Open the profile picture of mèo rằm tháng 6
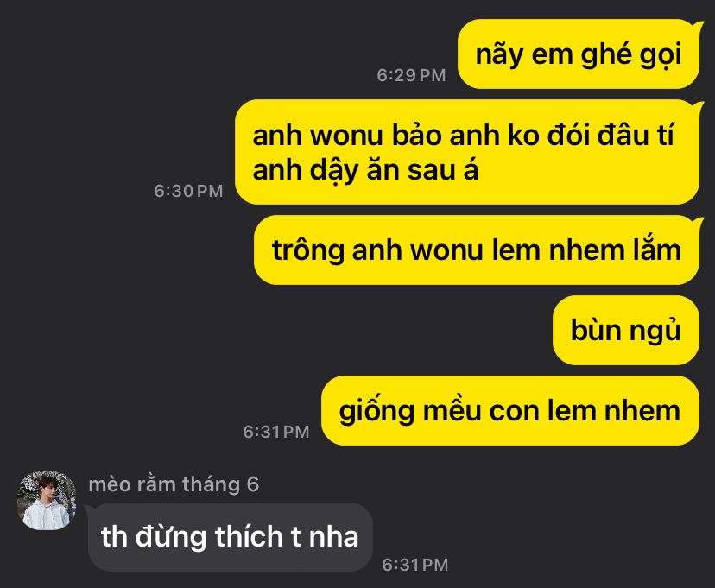 (47, 501)
